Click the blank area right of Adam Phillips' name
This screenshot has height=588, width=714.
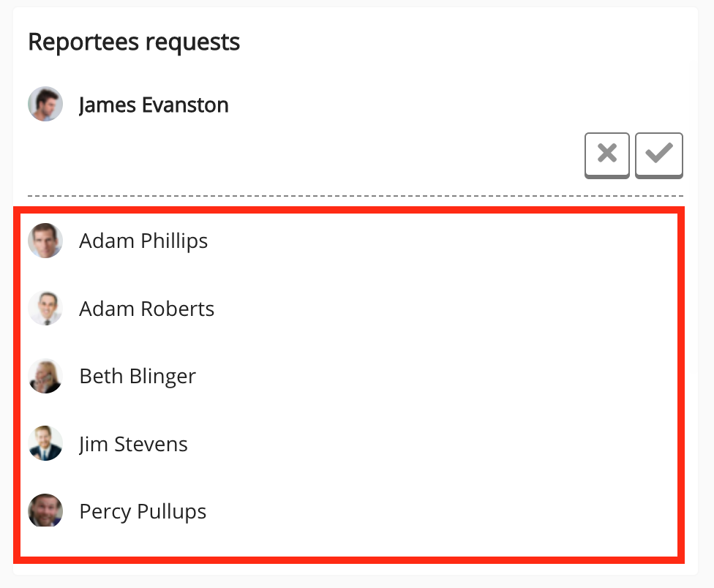coord(439,241)
